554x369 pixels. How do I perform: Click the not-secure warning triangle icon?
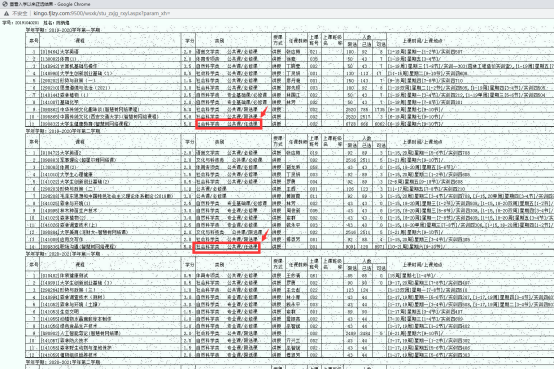click(6, 13)
